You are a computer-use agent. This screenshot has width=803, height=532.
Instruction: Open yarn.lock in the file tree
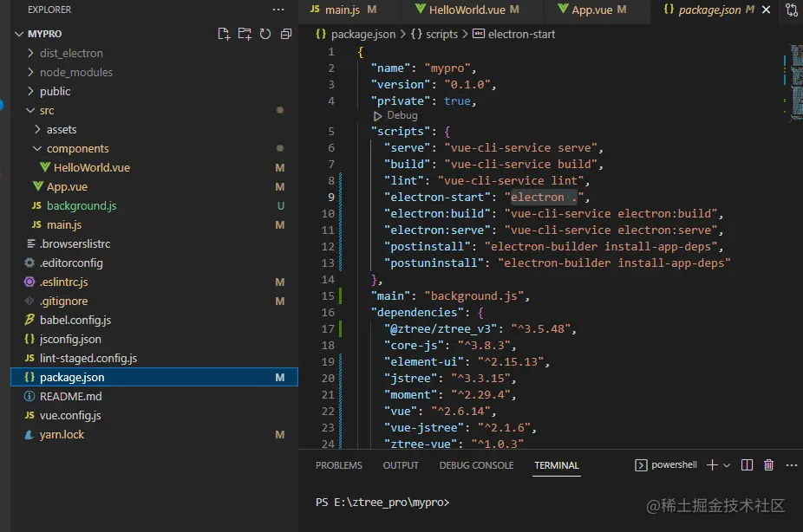(62, 434)
